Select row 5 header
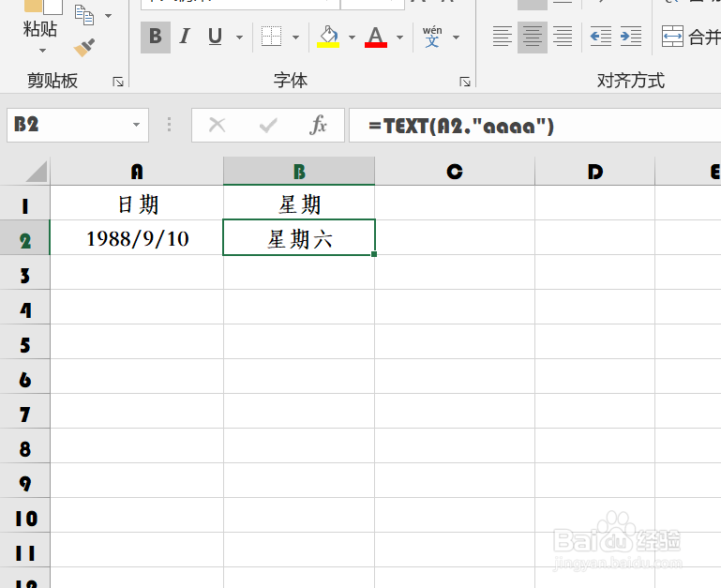The height and width of the screenshot is (588, 721). point(24,342)
